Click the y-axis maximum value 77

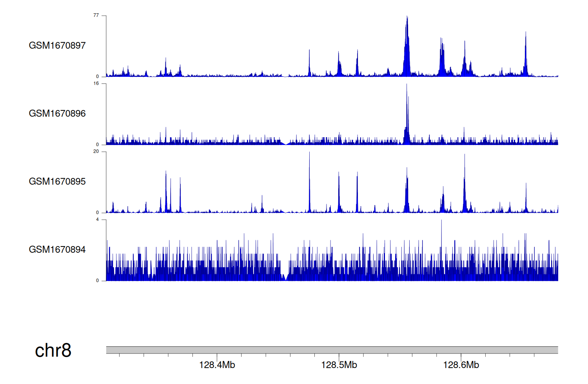pos(96,15)
